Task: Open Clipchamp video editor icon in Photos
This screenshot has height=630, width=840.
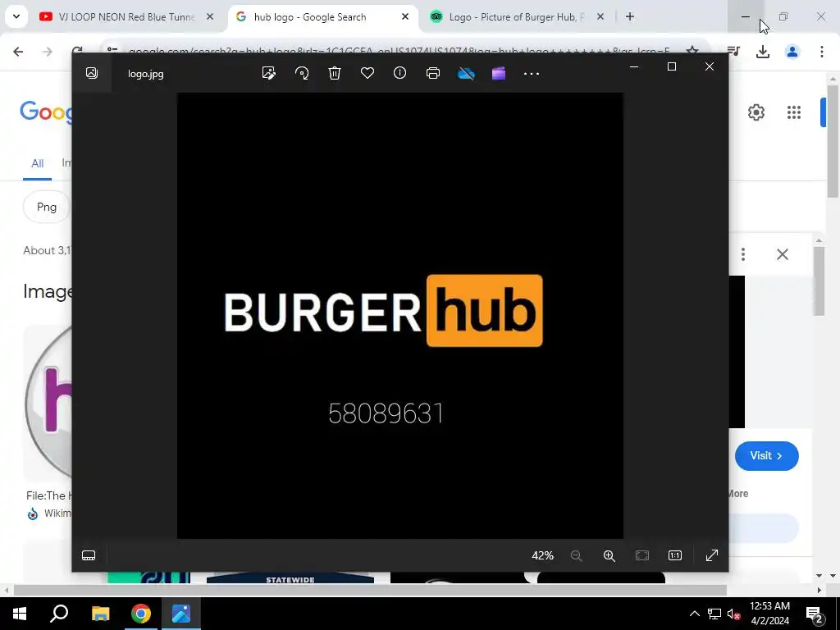Action: [499, 73]
